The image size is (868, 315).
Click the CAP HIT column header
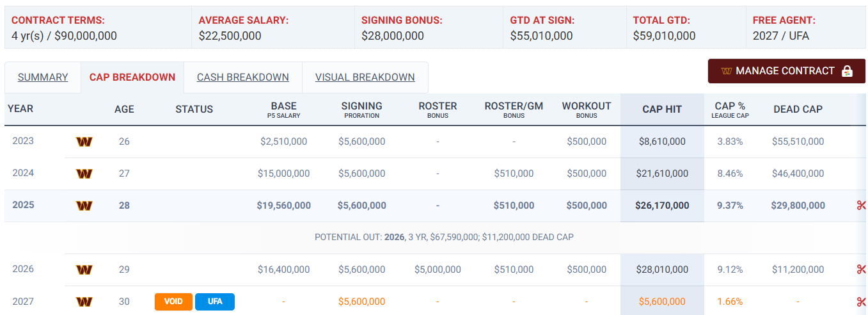click(662, 109)
